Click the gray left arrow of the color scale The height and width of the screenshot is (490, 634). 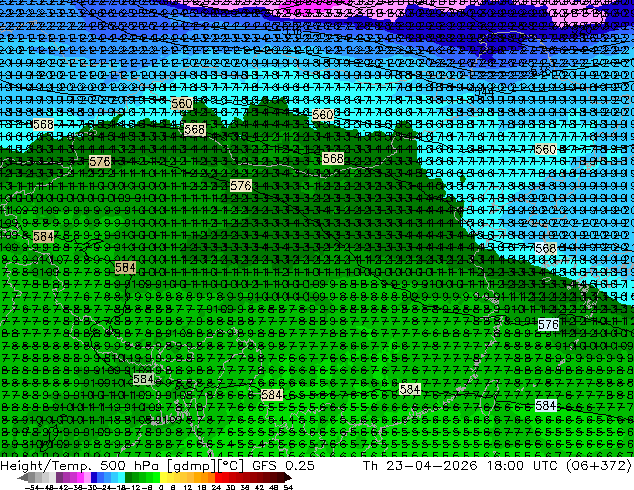[23, 477]
